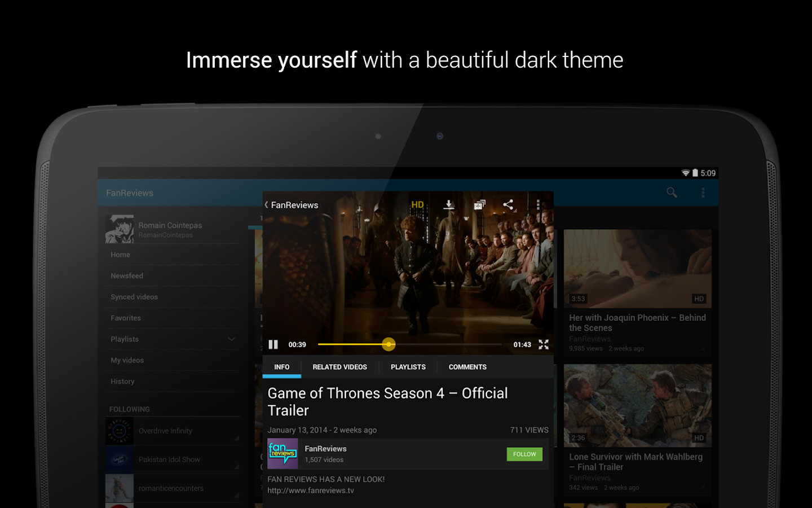Toggle HD playback quality
Image resolution: width=812 pixels, height=508 pixels.
417,204
